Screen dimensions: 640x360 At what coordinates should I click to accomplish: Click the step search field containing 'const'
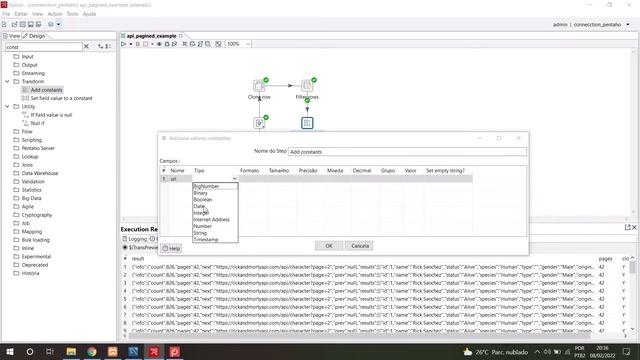point(43,47)
